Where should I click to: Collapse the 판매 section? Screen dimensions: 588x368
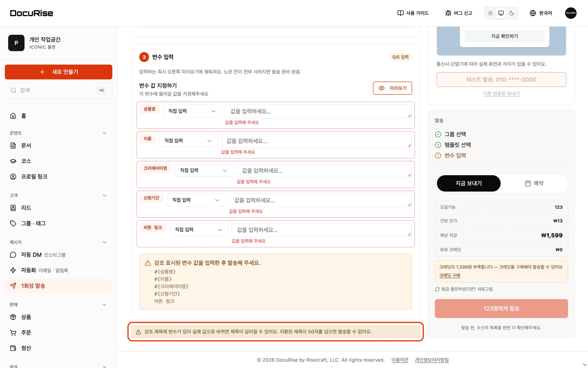104,305
